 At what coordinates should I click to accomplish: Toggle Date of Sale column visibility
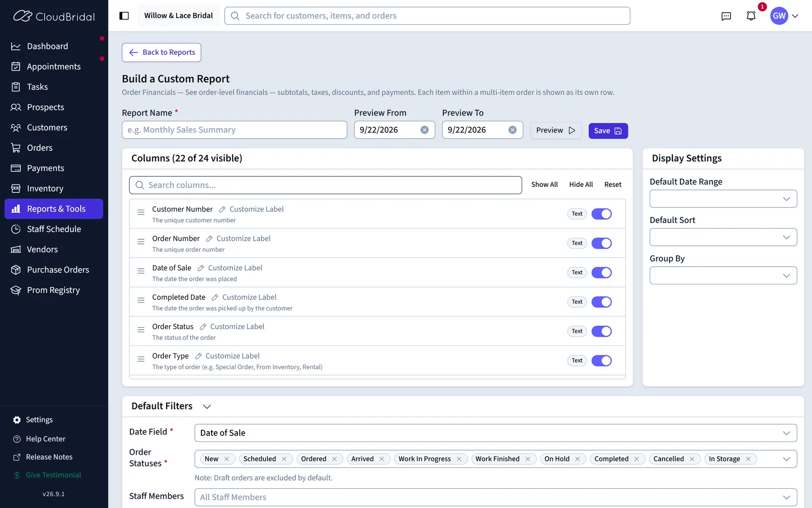point(601,273)
